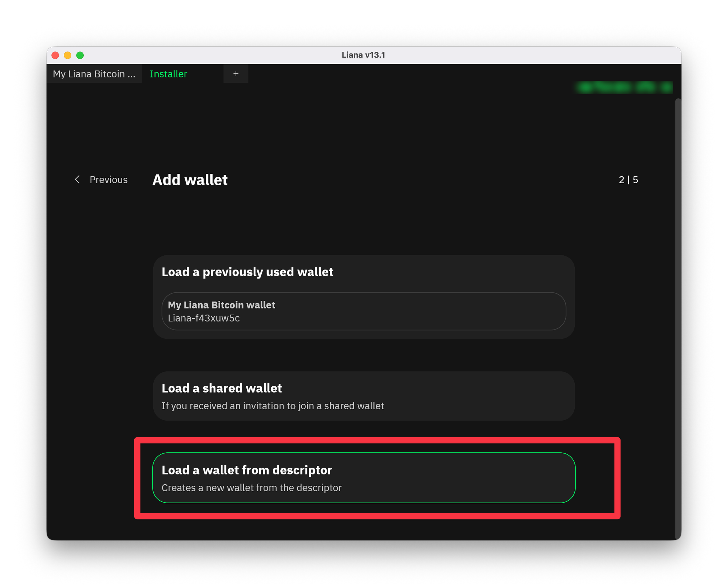Click the Add wallet heading

click(190, 180)
